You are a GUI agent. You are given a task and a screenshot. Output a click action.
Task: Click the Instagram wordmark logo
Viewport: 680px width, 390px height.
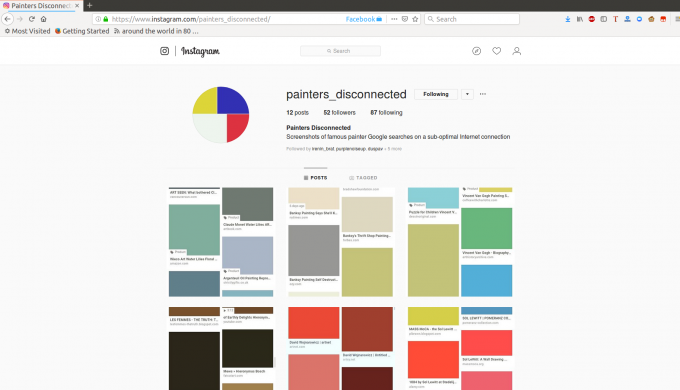coord(200,51)
